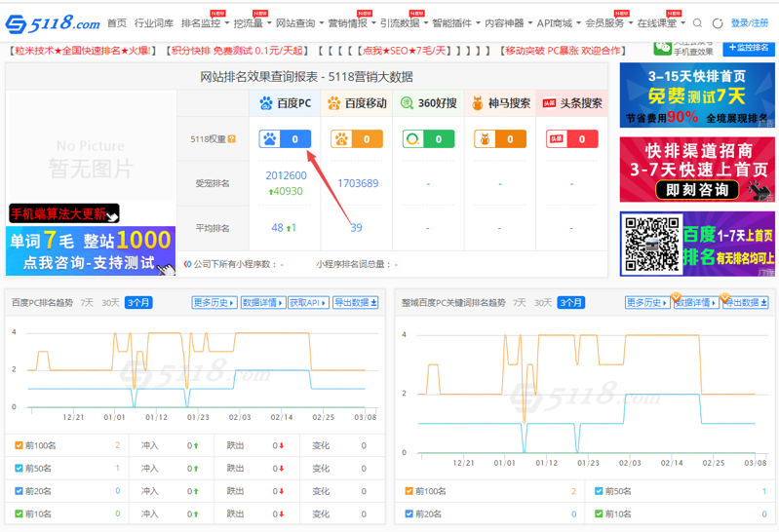This screenshot has width=779, height=532.
Task: Open the 会员服务 dropdown menu
Action: (607, 23)
